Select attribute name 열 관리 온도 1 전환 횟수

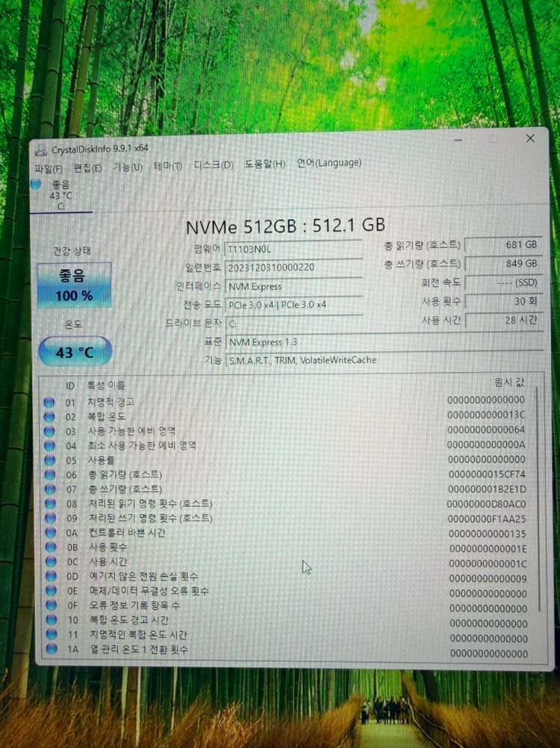pos(140,649)
